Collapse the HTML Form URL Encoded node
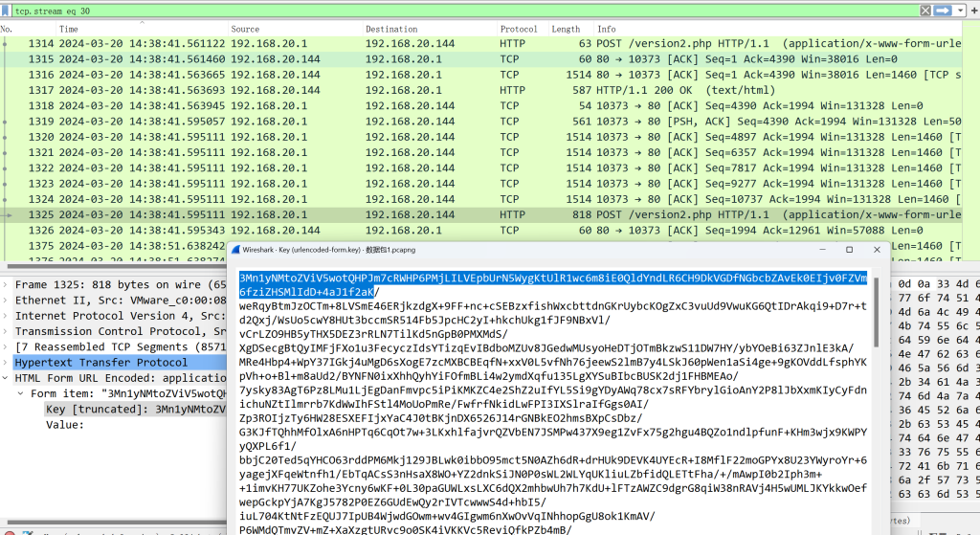This screenshot has height=535, width=980. [x=8, y=378]
